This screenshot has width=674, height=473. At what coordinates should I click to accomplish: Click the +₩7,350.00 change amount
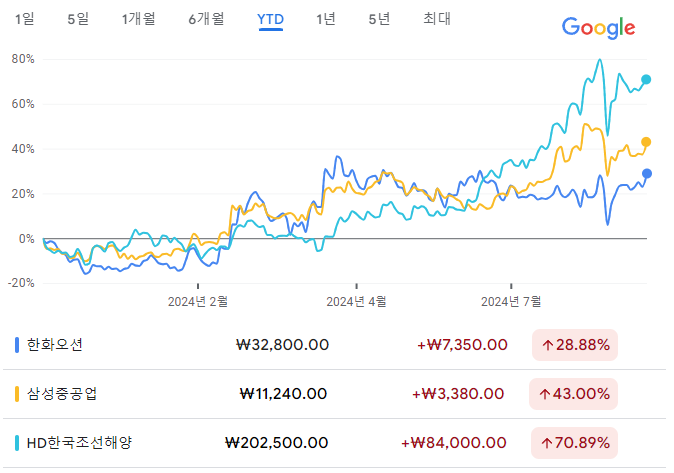coord(462,345)
